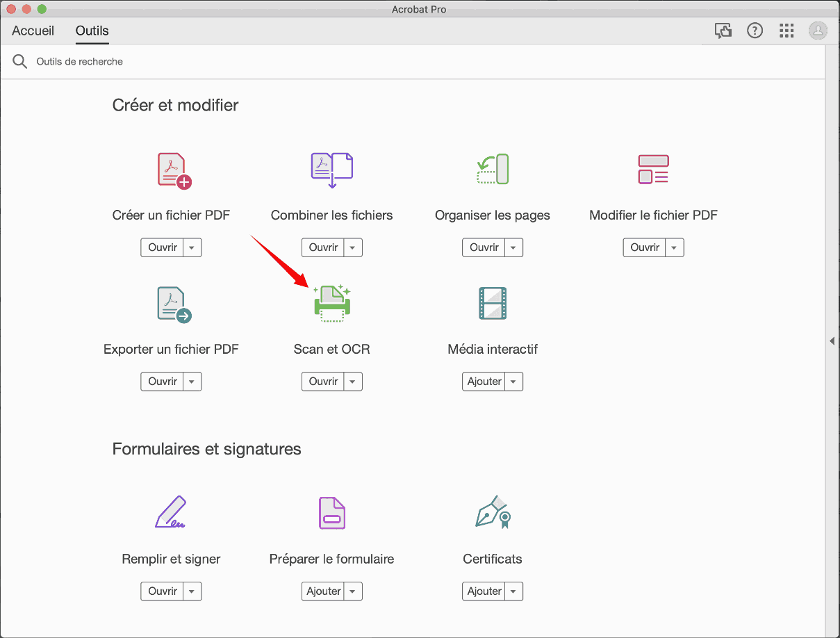Click Ajouter under Certificats
This screenshot has height=638, width=840.
point(484,591)
